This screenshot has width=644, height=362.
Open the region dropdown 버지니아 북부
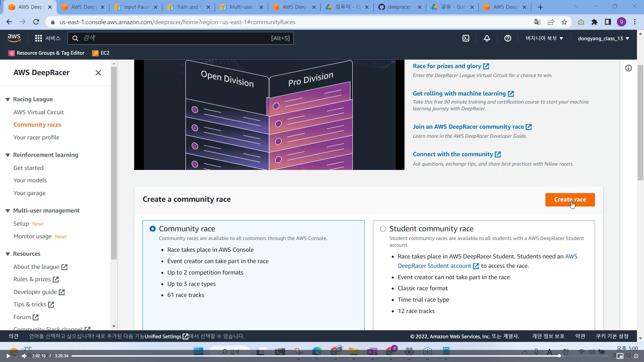[544, 38]
